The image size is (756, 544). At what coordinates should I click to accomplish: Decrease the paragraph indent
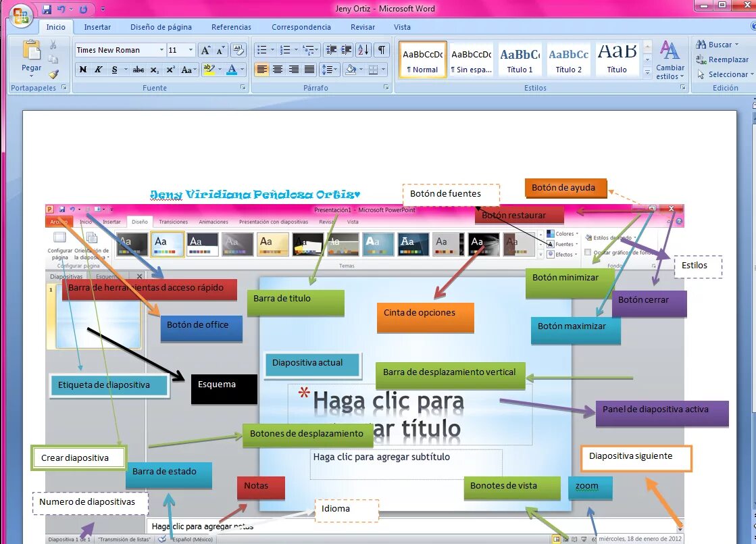pyautogui.click(x=331, y=50)
